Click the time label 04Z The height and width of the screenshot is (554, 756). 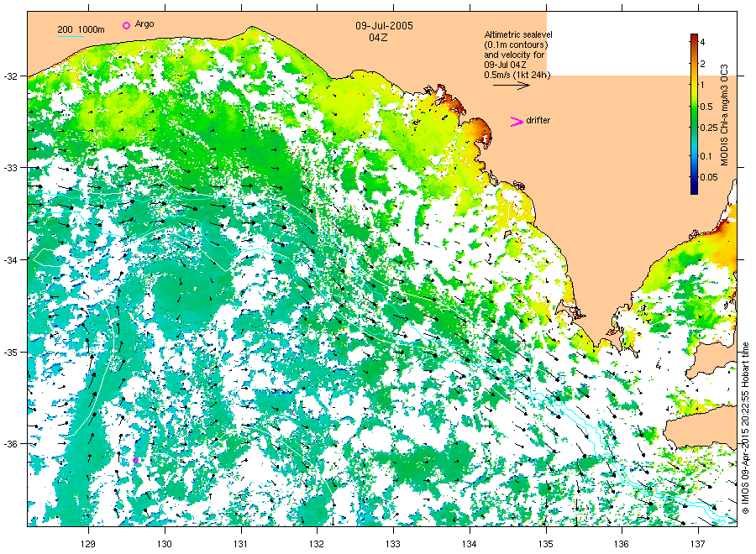point(378,38)
